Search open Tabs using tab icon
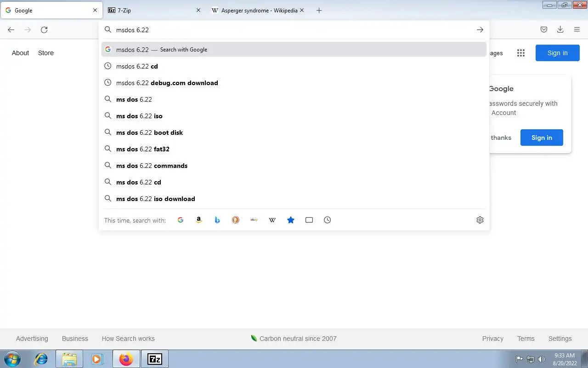The image size is (588, 368). pos(309,220)
